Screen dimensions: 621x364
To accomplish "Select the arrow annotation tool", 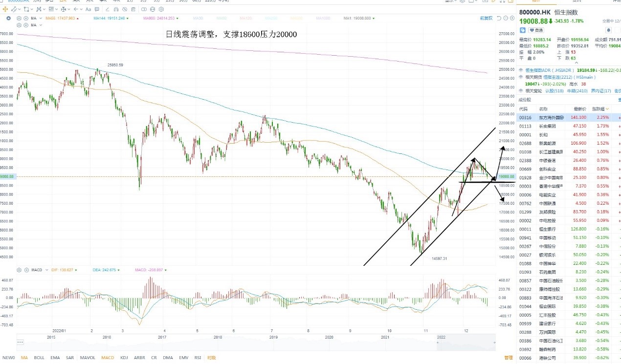I will click(76, 9).
